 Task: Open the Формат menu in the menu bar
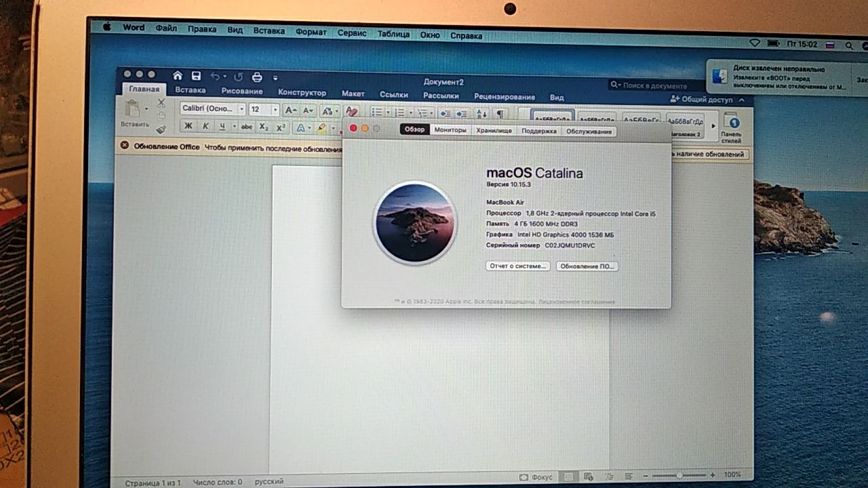pos(311,32)
